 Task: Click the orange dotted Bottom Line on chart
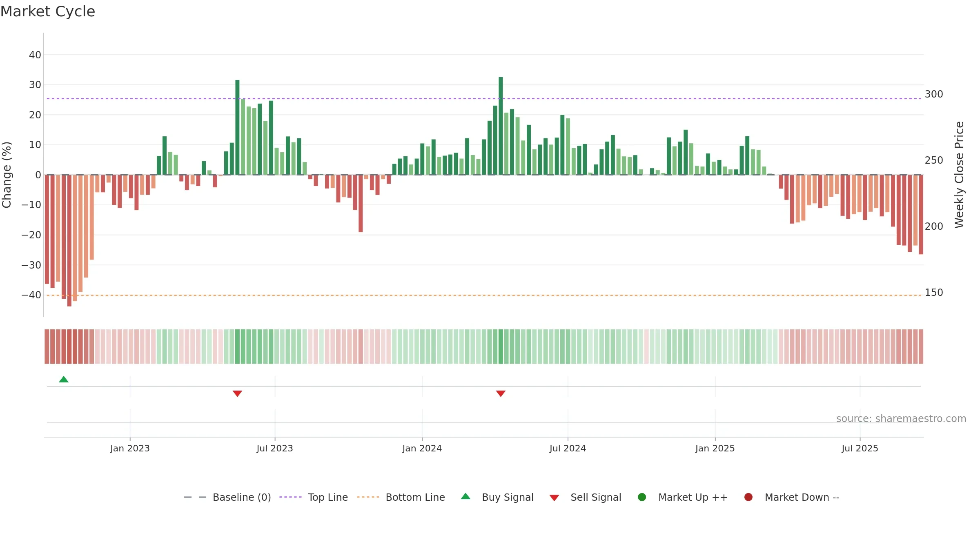484,295
